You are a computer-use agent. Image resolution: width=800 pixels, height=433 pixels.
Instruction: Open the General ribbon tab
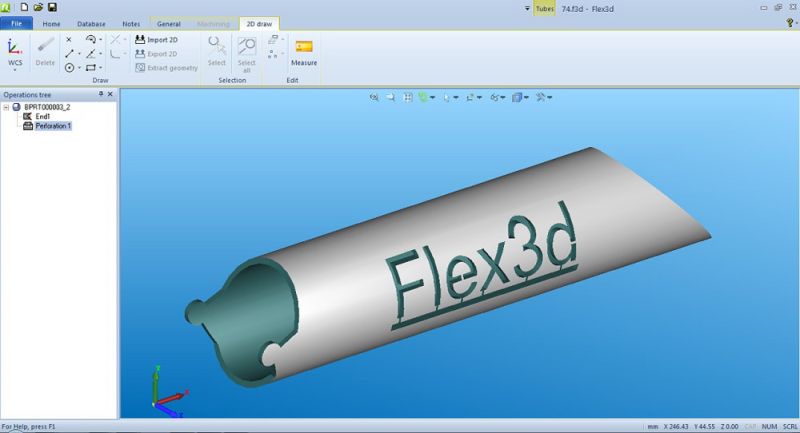(168, 23)
